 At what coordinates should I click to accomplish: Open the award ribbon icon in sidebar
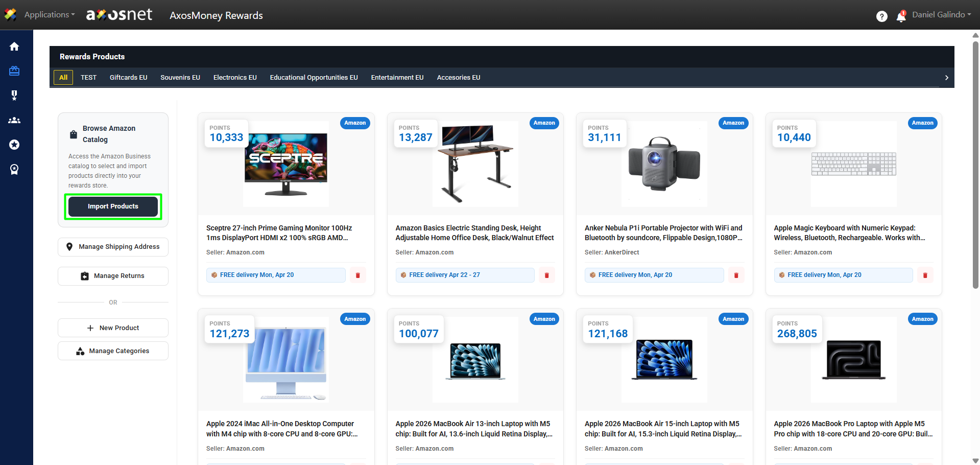coord(14,169)
